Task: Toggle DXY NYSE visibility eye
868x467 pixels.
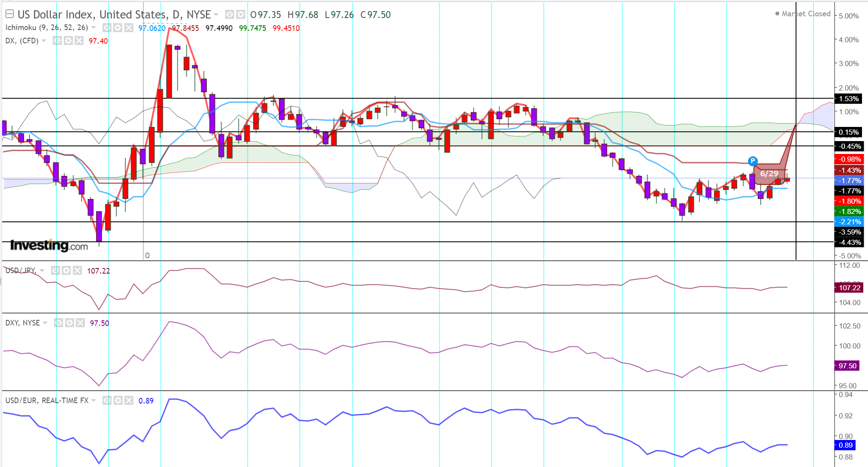Action: pos(59,323)
